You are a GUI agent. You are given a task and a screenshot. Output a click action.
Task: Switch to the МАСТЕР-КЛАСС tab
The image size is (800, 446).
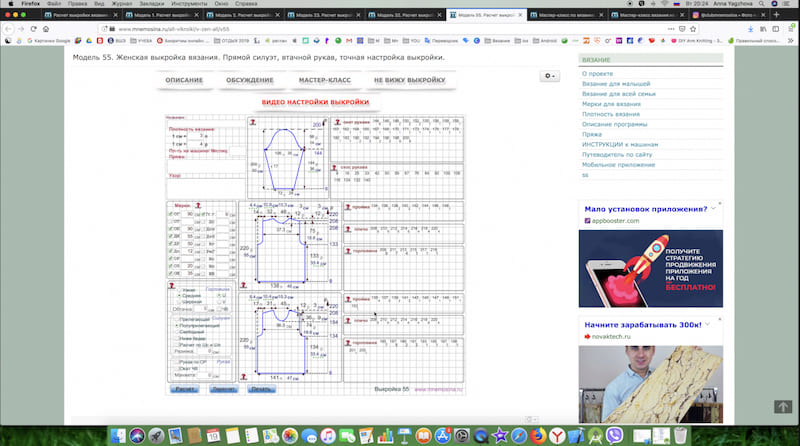[x=325, y=80]
